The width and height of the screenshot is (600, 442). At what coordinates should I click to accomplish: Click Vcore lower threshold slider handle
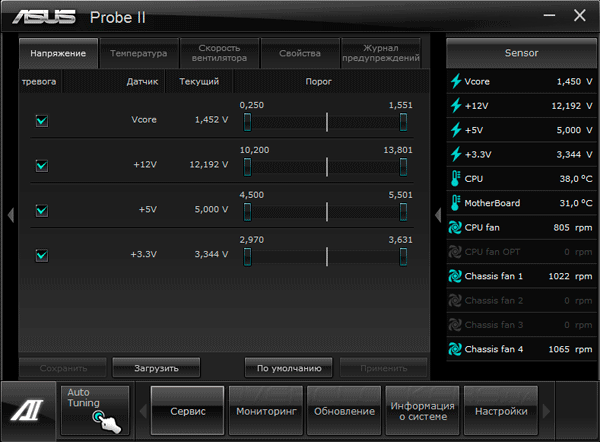[248, 122]
